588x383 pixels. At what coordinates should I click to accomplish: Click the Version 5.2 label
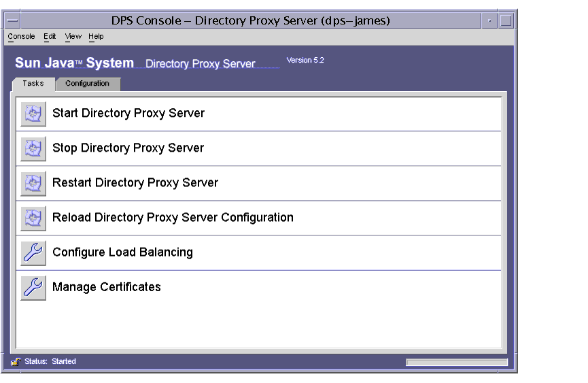[x=305, y=61]
